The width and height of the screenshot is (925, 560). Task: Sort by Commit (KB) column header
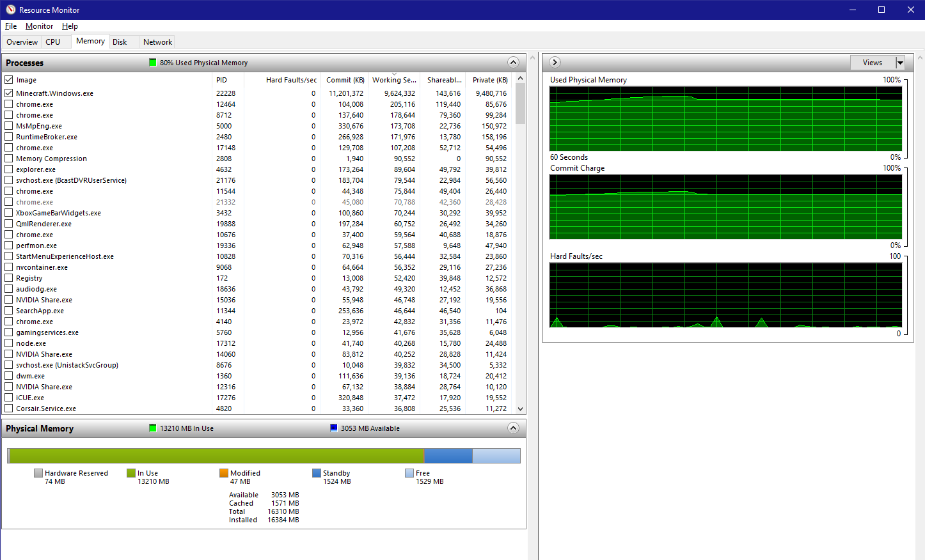345,80
